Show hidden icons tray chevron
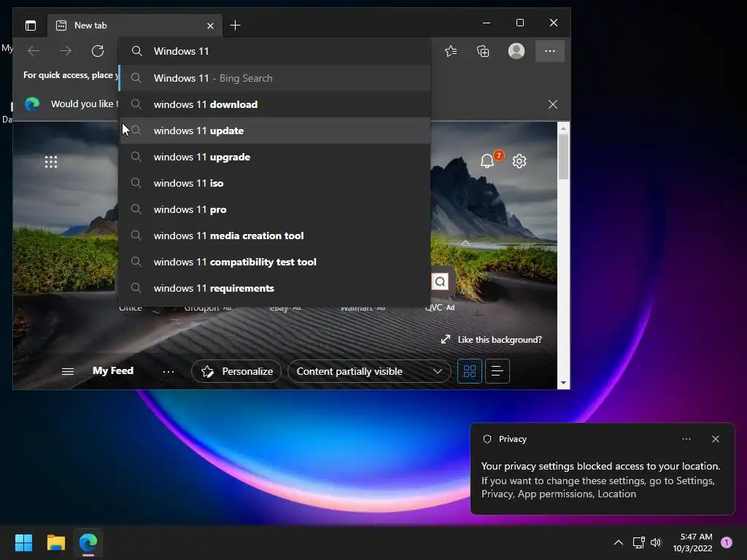This screenshot has height=560, width=747. [x=619, y=542]
